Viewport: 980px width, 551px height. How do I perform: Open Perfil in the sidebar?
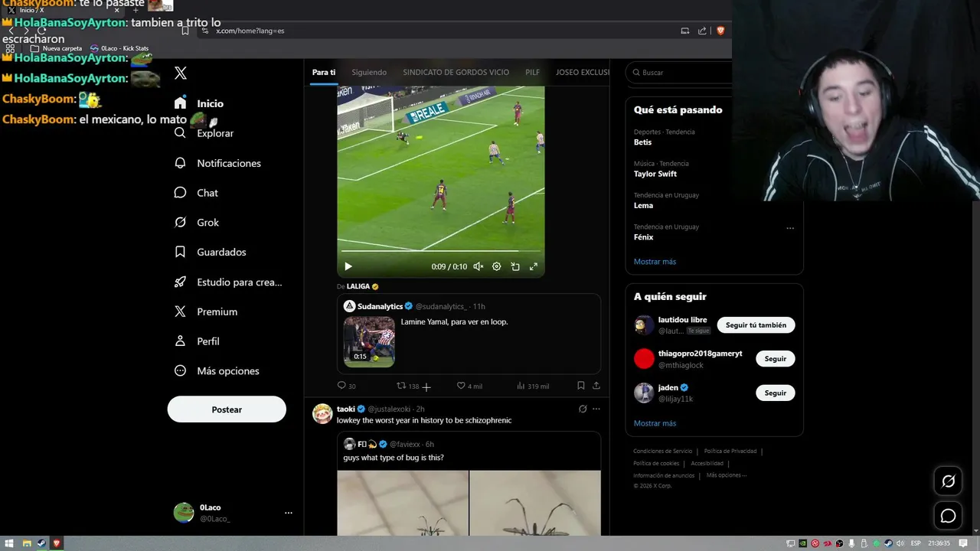197,341
